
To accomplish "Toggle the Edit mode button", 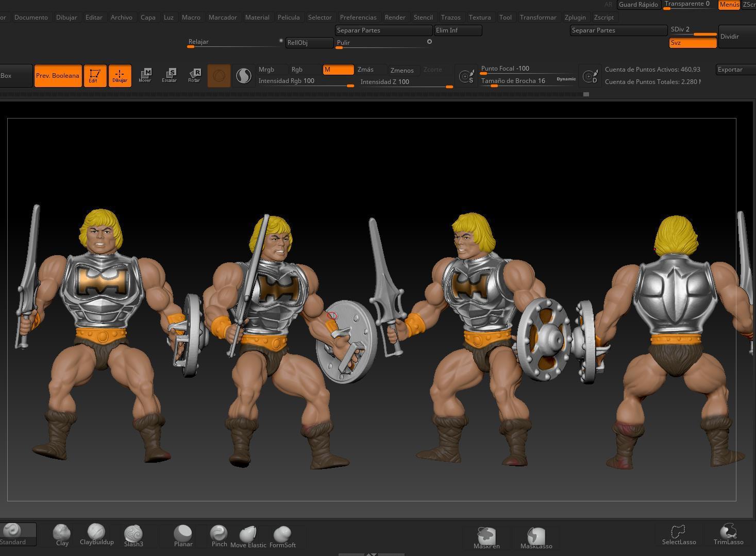I will click(x=95, y=76).
